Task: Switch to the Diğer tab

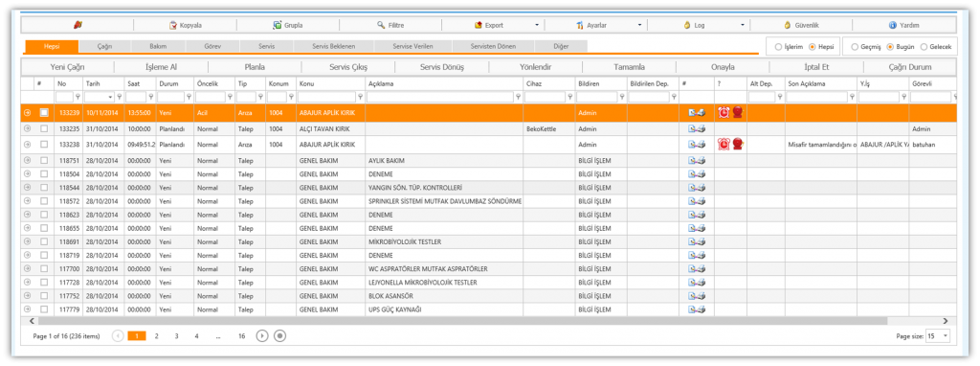Action: (561, 47)
